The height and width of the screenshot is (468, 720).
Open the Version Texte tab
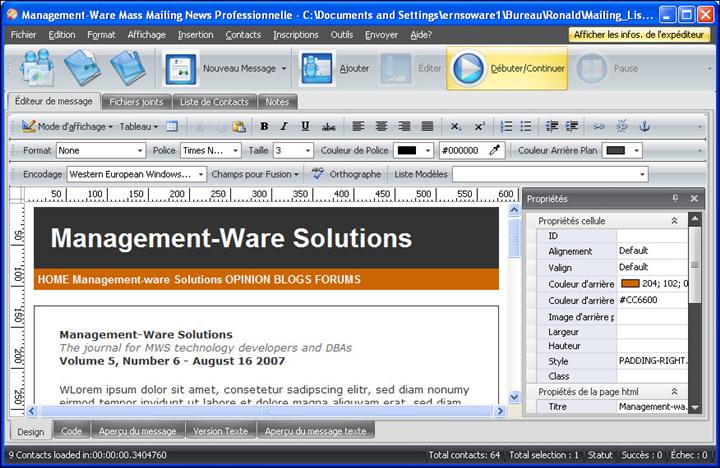(x=220, y=431)
